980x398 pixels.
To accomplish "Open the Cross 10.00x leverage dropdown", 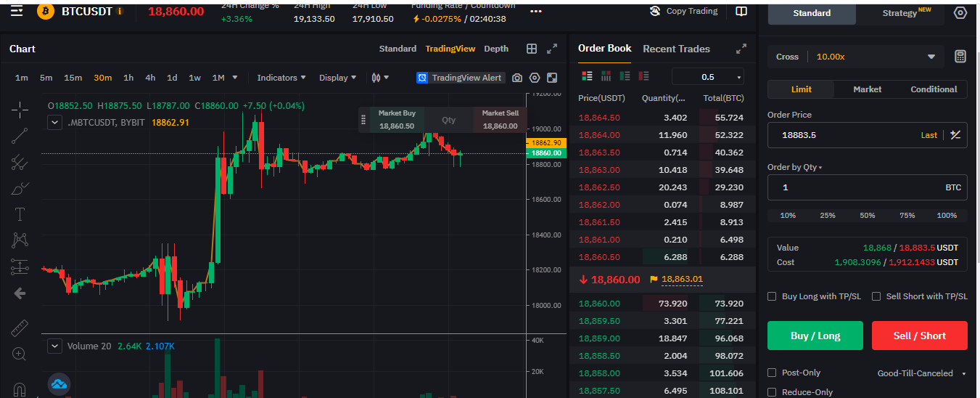I will coord(856,57).
